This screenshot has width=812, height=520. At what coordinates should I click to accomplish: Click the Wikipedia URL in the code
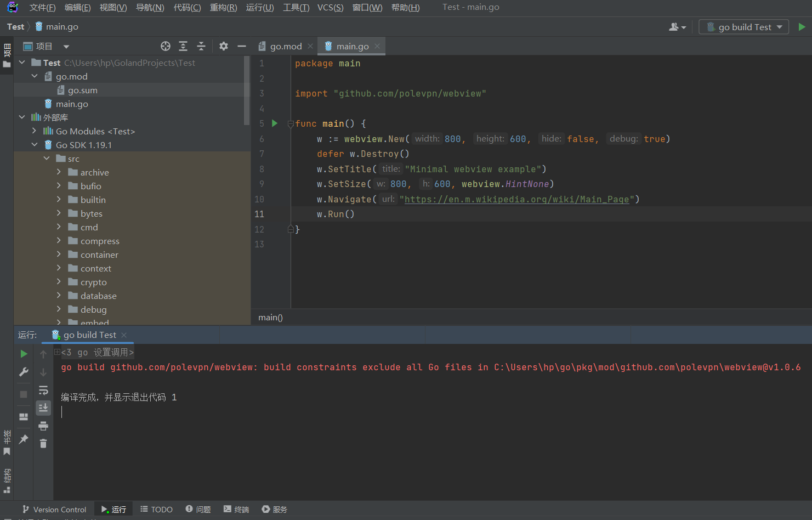coord(516,199)
